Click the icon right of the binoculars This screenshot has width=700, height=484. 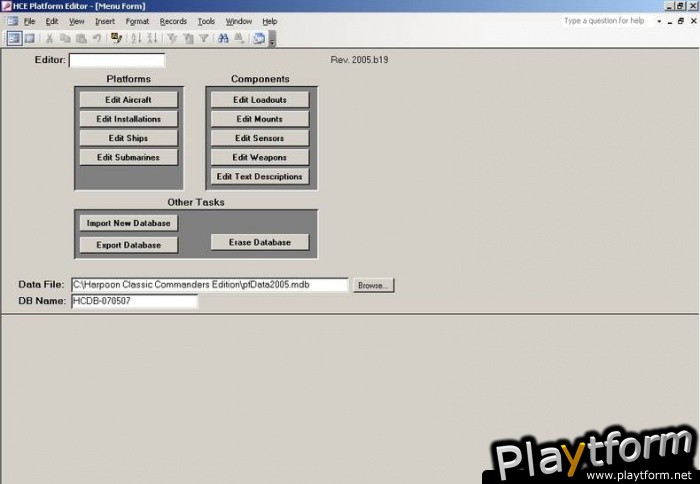click(239, 38)
